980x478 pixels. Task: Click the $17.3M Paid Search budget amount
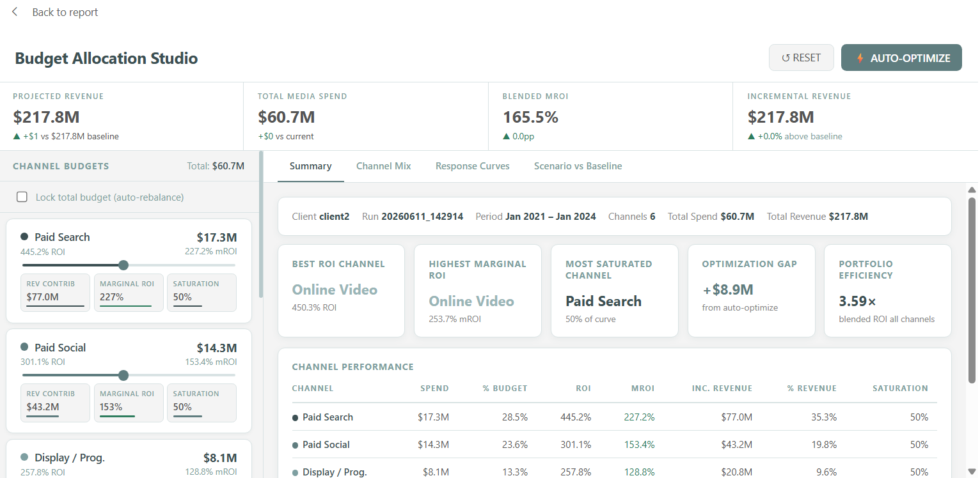217,237
